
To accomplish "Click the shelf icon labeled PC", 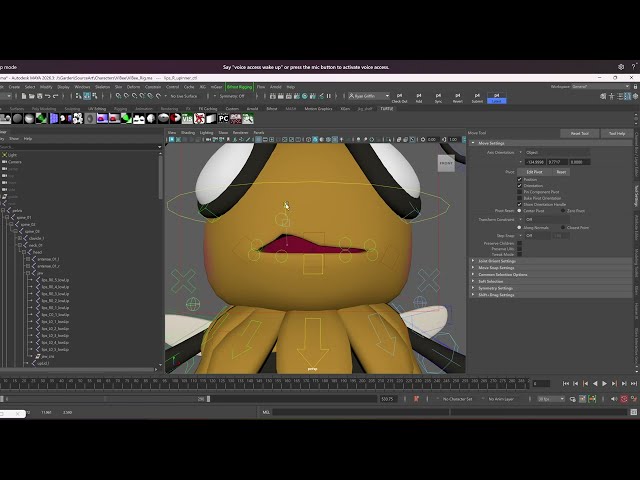I will (x=223, y=119).
